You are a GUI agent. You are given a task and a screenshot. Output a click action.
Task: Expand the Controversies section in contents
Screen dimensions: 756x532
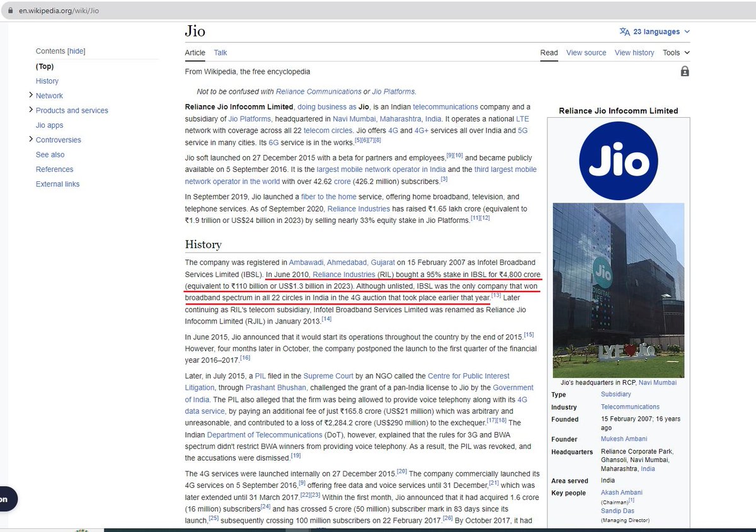[x=31, y=139]
